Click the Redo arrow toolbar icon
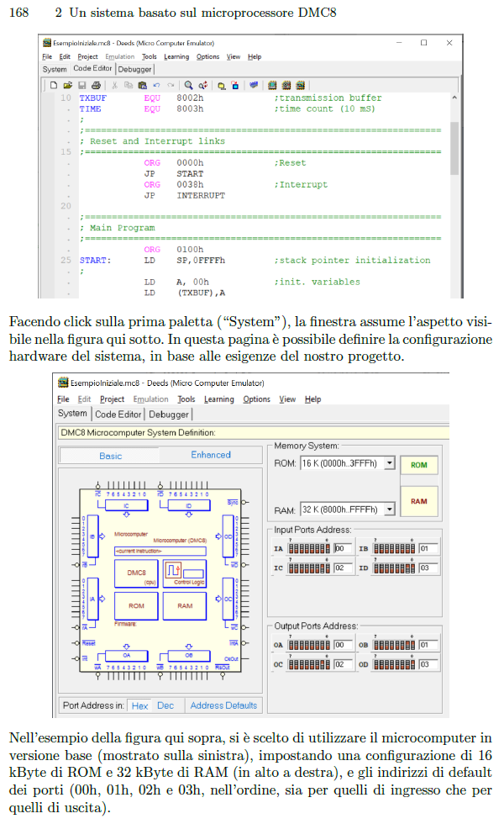 (171, 85)
